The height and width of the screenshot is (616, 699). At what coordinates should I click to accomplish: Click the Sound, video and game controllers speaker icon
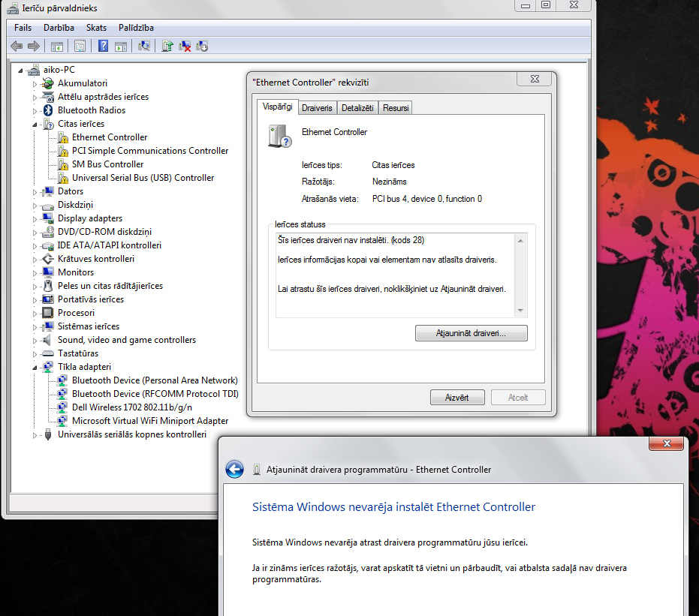pos(47,340)
